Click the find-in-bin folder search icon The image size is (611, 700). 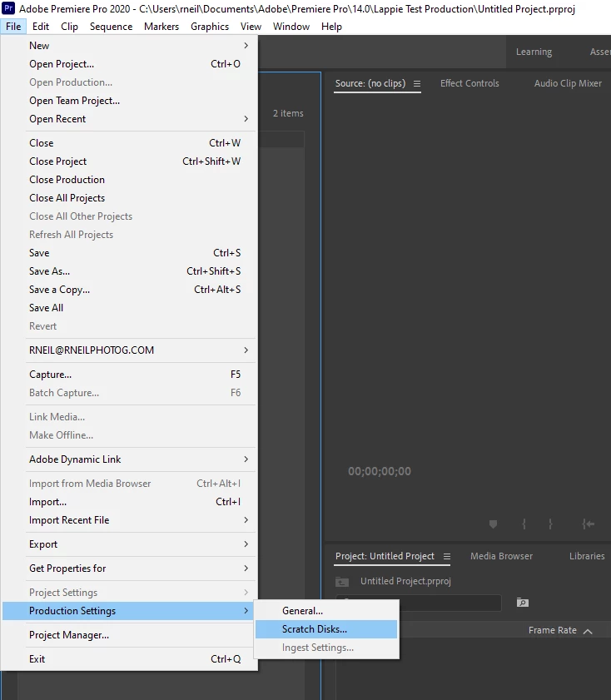coord(522,603)
